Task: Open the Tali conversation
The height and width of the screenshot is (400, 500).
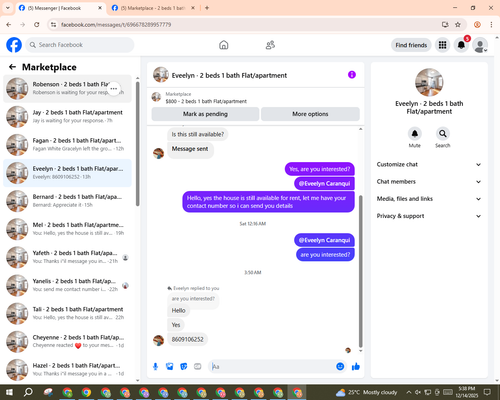Action: [x=67, y=313]
